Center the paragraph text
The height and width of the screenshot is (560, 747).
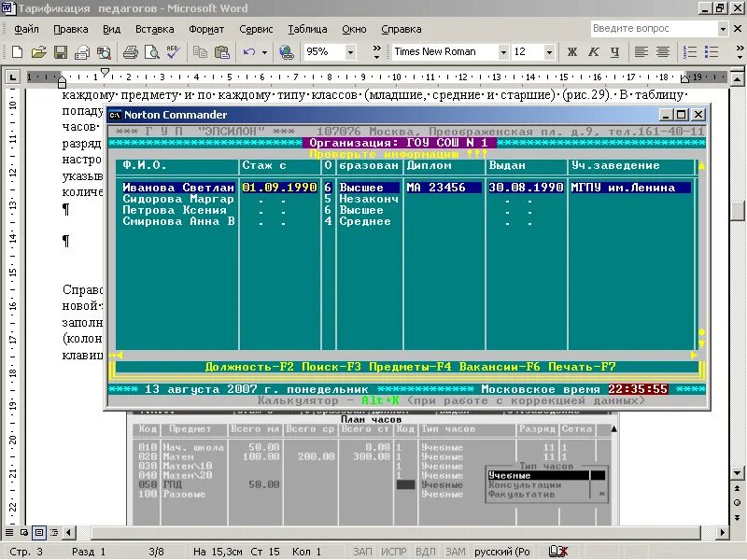663,52
